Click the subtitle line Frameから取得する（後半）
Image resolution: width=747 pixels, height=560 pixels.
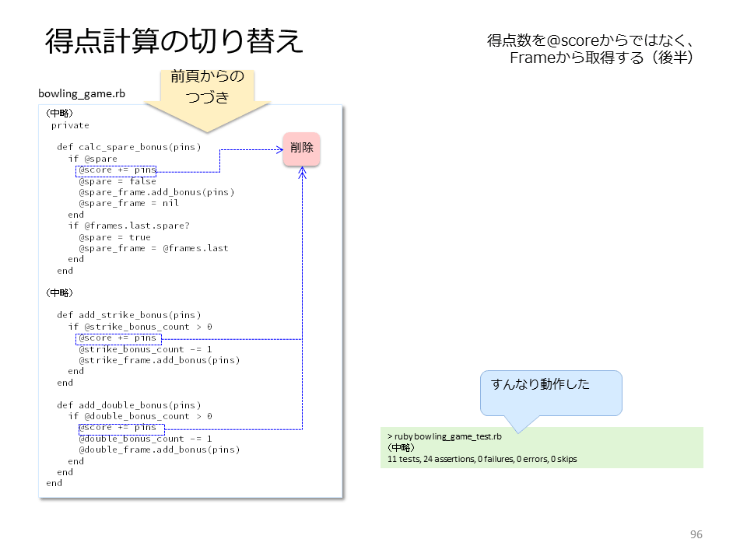click(601, 58)
